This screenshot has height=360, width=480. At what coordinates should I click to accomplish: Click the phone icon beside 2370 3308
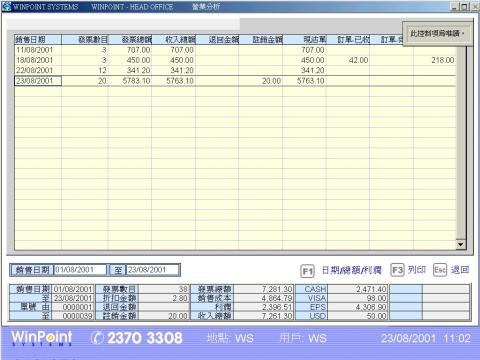97,338
